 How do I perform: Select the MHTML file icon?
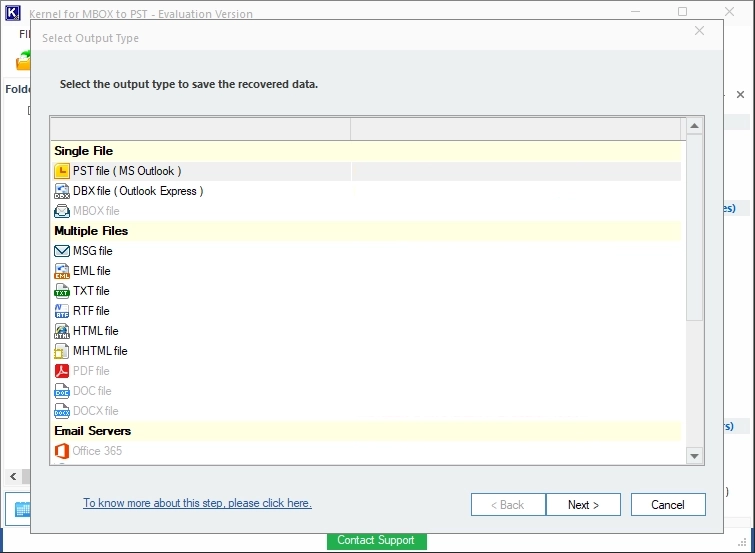click(x=62, y=351)
